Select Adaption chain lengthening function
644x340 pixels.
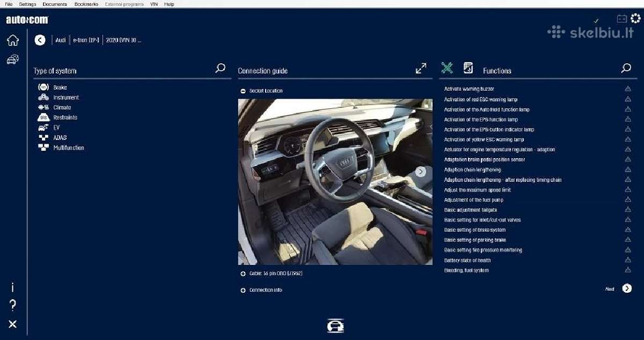pos(472,170)
